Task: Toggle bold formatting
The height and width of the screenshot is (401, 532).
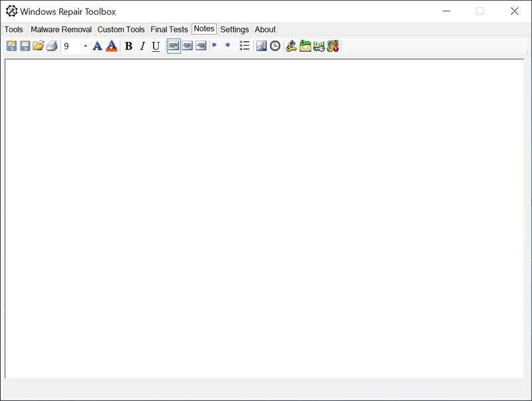Action: click(128, 46)
